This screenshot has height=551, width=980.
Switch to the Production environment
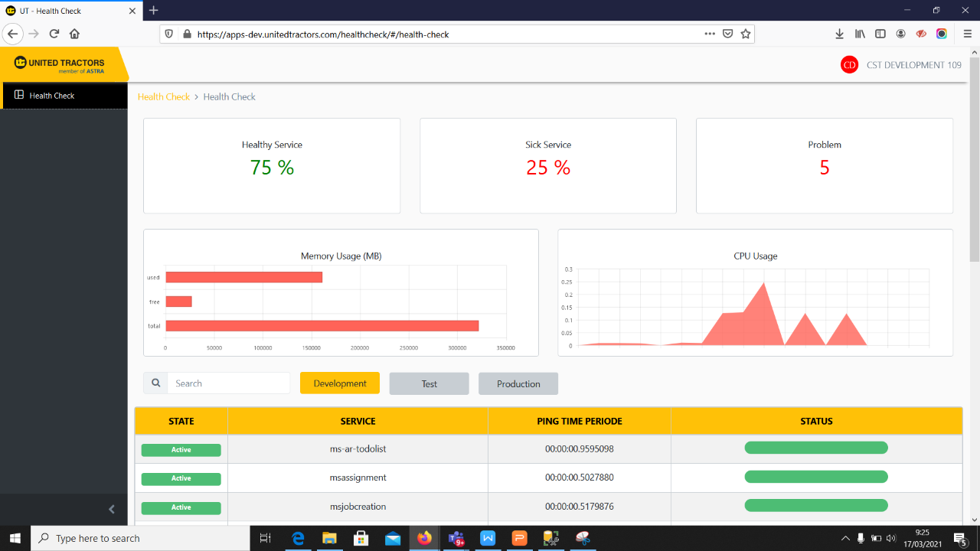[518, 384]
